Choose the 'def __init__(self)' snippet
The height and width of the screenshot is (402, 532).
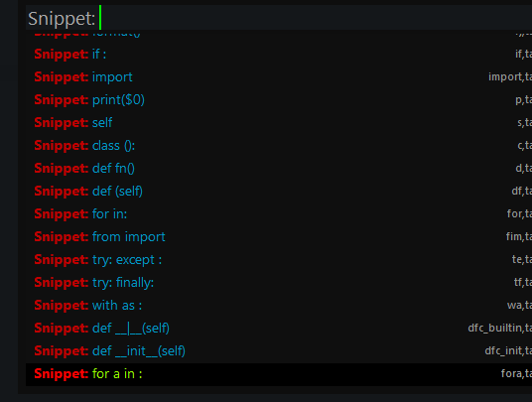[279, 350]
